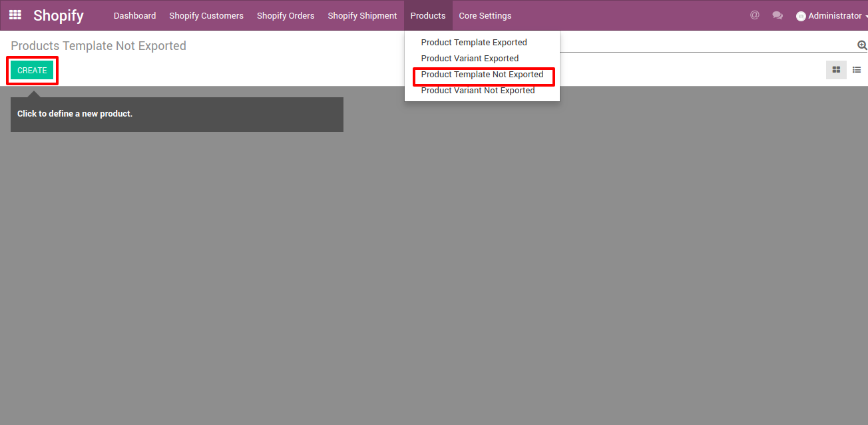Select Product Template Exported
The image size is (868, 425).
pyautogui.click(x=474, y=43)
